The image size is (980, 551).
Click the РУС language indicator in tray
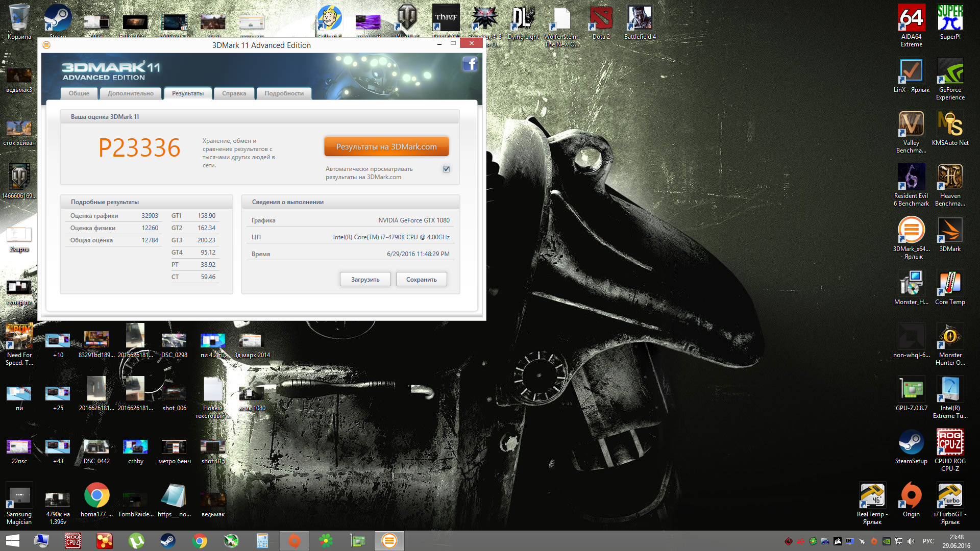point(928,541)
